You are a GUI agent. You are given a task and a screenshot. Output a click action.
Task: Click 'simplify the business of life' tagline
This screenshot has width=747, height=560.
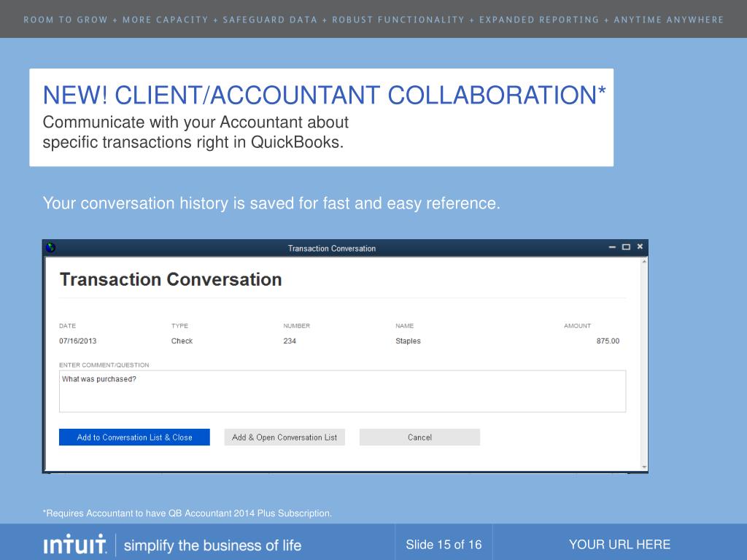pos(212,545)
